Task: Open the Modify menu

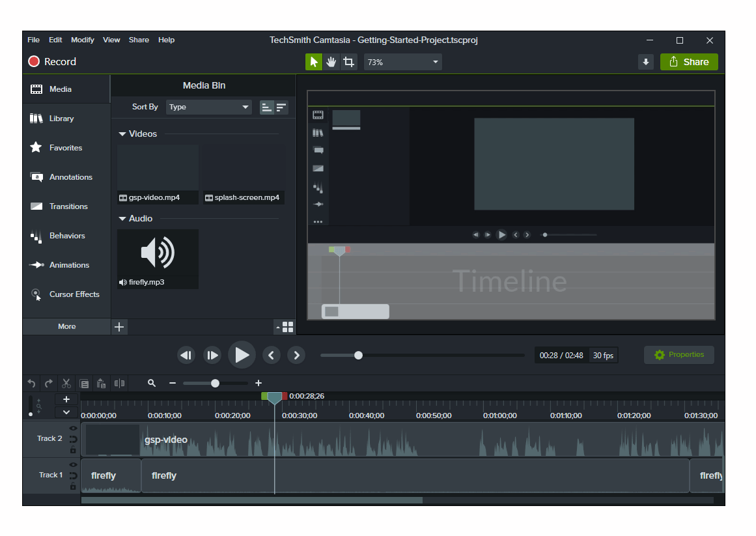Action: (x=83, y=40)
